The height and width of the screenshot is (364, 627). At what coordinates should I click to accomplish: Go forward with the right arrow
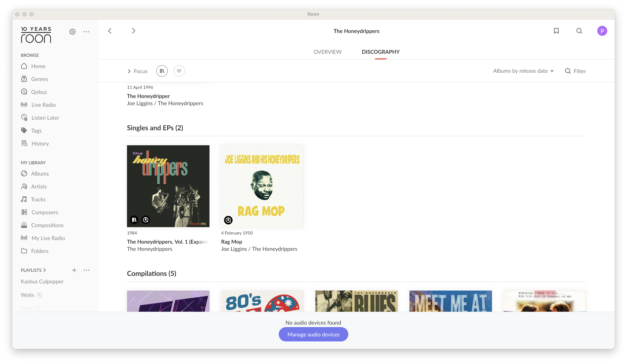click(x=134, y=31)
